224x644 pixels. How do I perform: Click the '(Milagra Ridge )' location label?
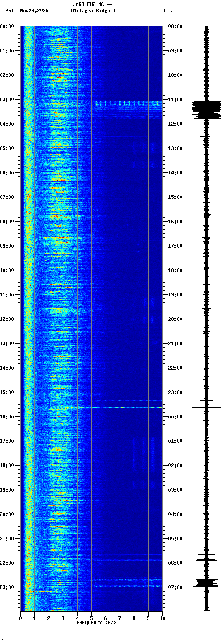(x=93, y=11)
